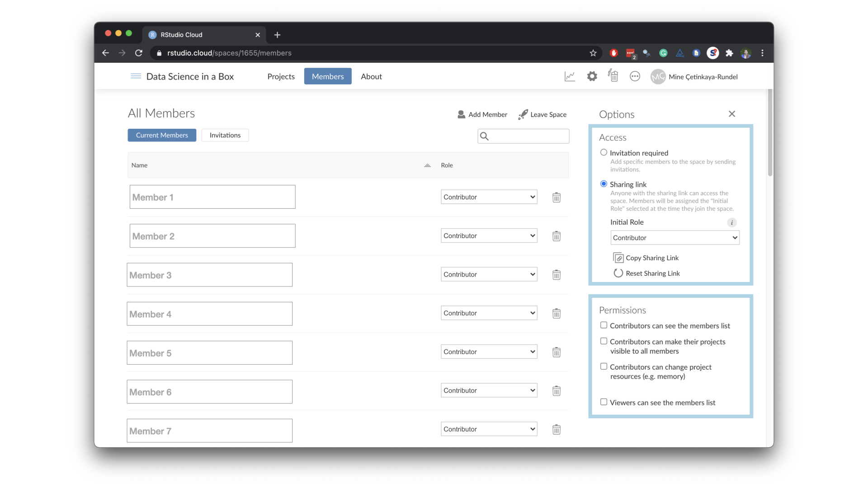The image size is (868, 488).
Task: Delete Member 3 with trash icon
Action: [x=557, y=275]
